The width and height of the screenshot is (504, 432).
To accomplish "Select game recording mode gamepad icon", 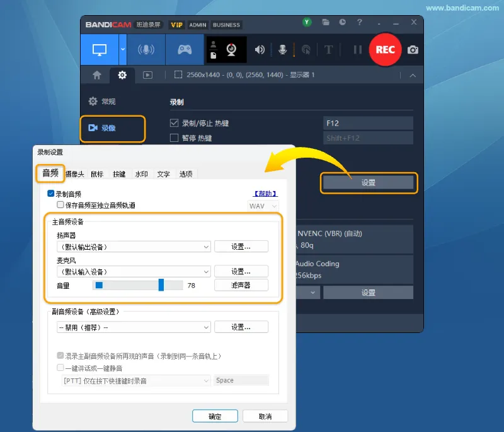I will coord(185,50).
